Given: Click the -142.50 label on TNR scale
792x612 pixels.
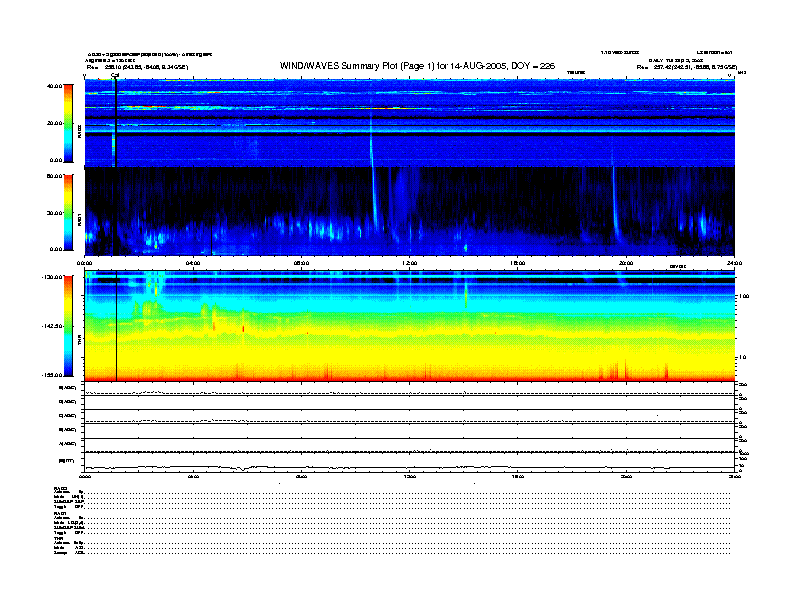Looking at the screenshot, I should 52,326.
